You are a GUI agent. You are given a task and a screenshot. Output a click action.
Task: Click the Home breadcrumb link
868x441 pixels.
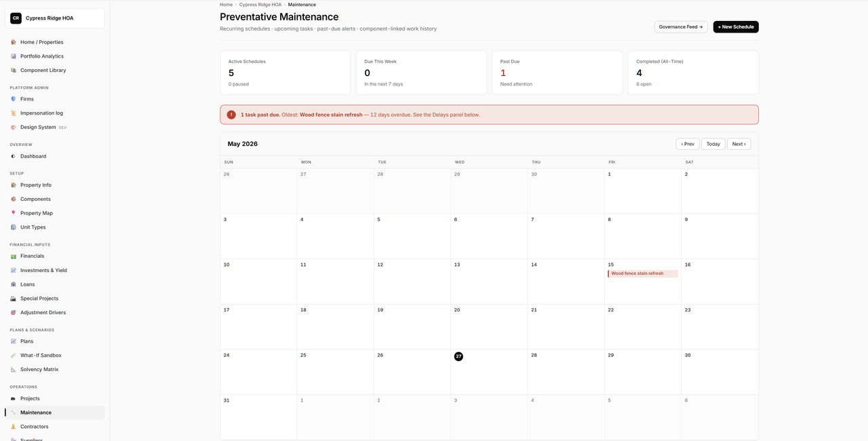[226, 5]
